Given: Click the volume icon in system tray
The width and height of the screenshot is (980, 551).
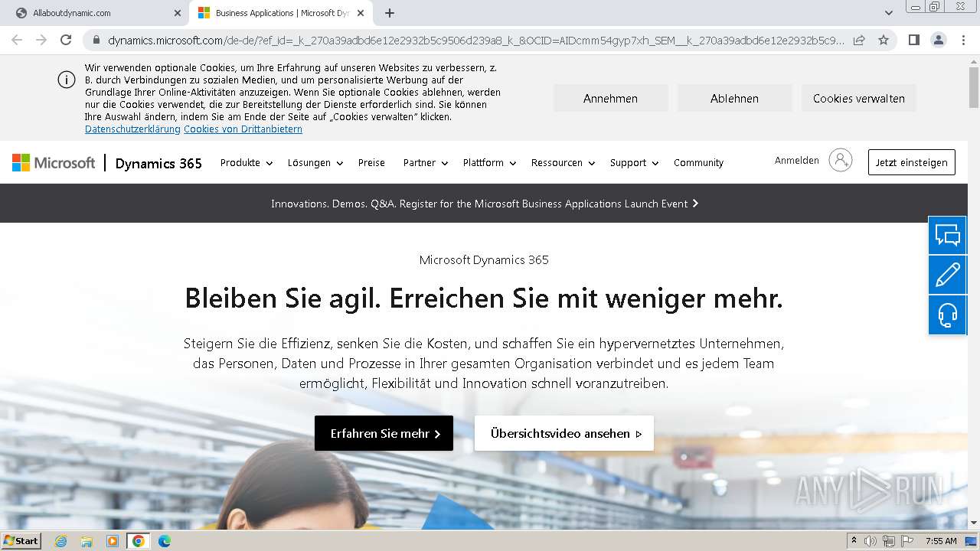Looking at the screenshot, I should [871, 541].
